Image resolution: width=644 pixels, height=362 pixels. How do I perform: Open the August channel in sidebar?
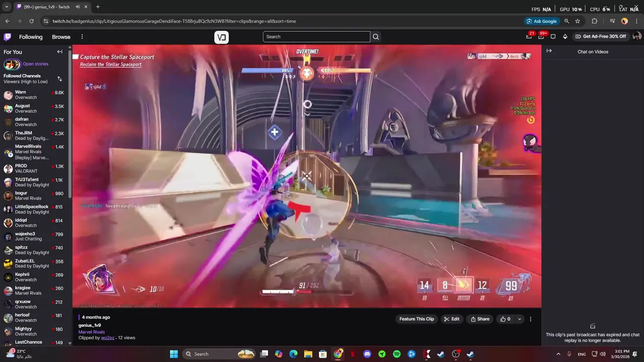click(34, 109)
